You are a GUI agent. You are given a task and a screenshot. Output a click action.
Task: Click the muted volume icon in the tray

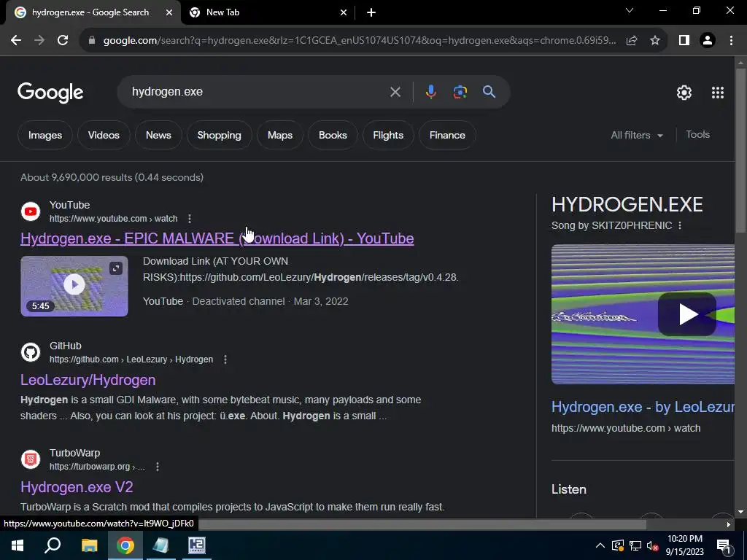click(x=653, y=545)
